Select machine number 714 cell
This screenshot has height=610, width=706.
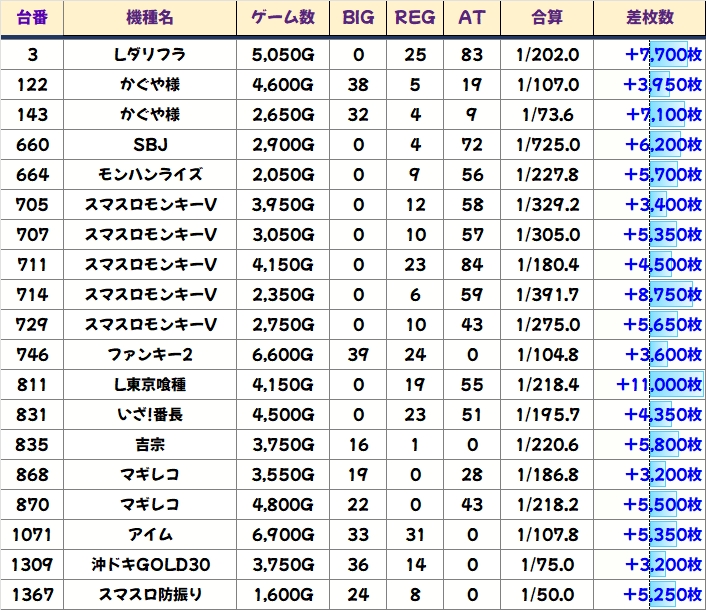pyautogui.click(x=32, y=295)
